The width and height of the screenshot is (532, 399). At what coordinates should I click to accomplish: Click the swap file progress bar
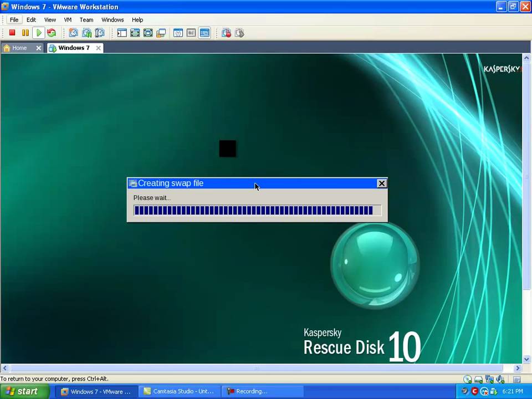pyautogui.click(x=258, y=211)
